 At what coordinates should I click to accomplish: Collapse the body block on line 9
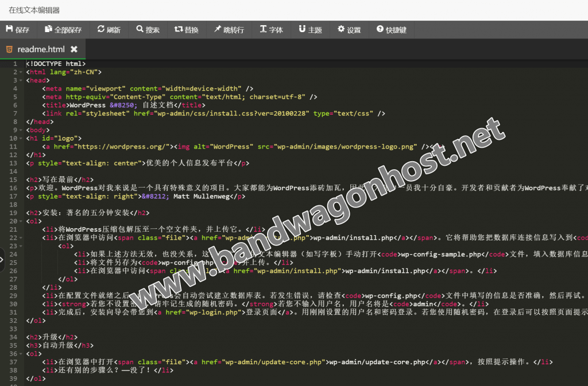tap(21, 130)
